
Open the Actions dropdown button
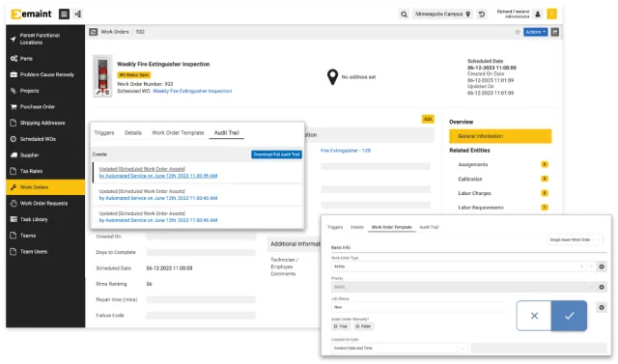pyautogui.click(x=535, y=32)
